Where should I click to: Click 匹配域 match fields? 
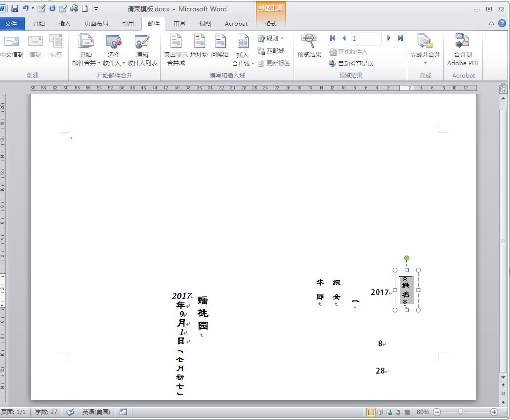[x=271, y=51]
